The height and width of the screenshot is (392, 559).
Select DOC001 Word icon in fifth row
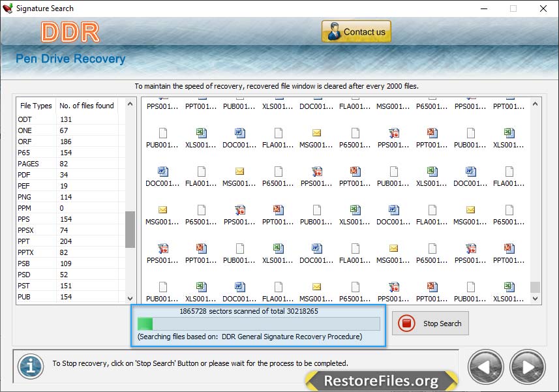click(316, 249)
